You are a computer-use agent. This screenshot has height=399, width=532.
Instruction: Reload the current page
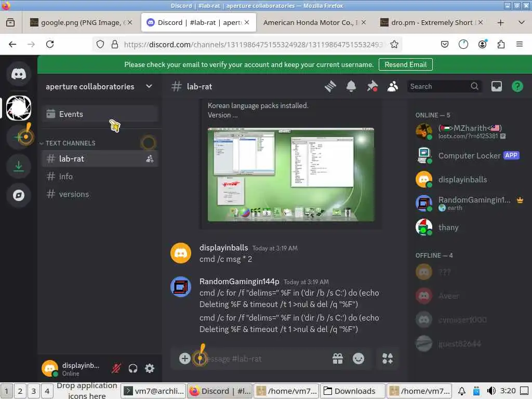[50, 45]
